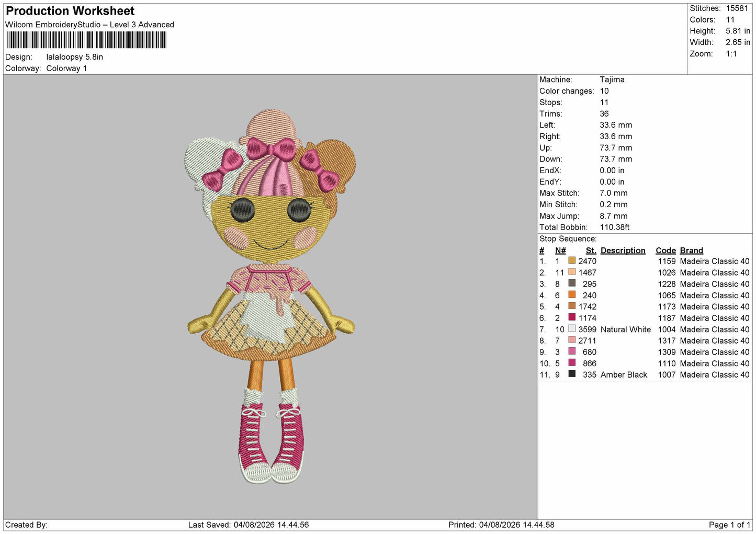
Task: Click the Machine value 'Tajima'
Action: [612, 79]
